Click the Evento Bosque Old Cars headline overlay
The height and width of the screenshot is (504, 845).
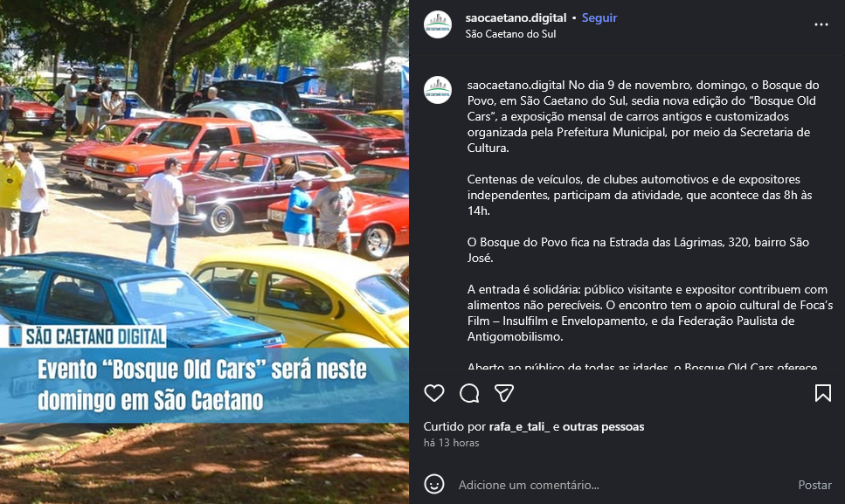(202, 385)
